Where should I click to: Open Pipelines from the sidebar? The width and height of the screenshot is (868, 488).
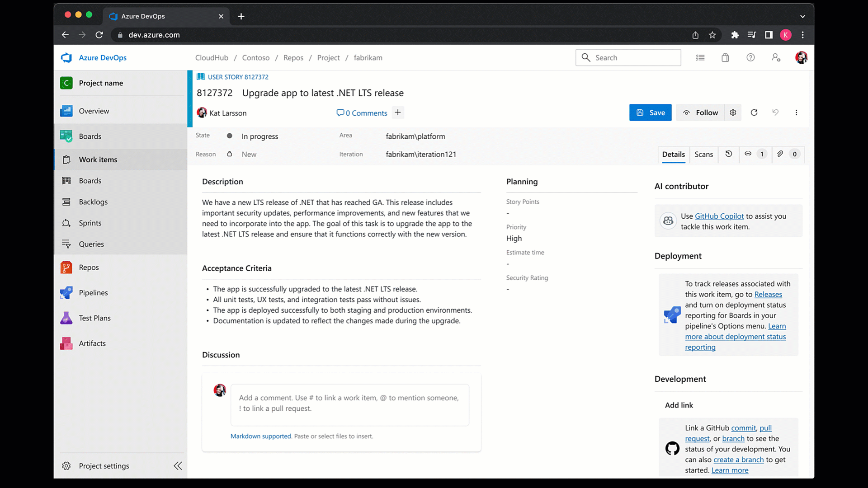92,292
